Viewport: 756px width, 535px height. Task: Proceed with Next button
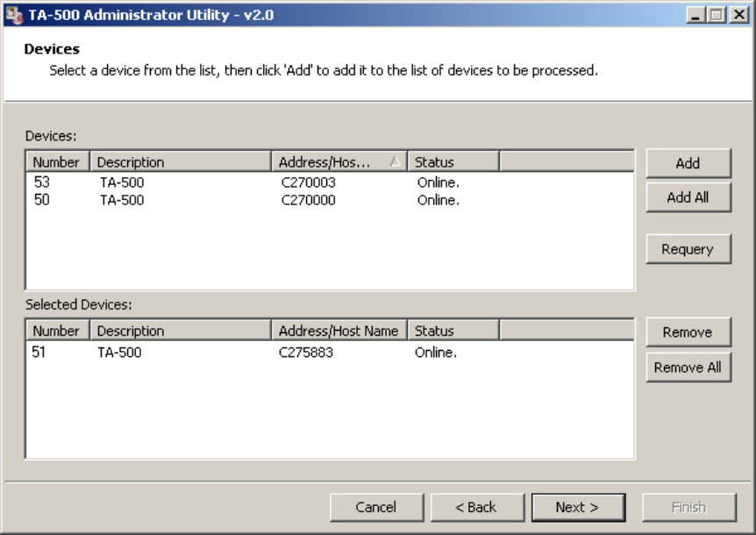pyautogui.click(x=578, y=507)
